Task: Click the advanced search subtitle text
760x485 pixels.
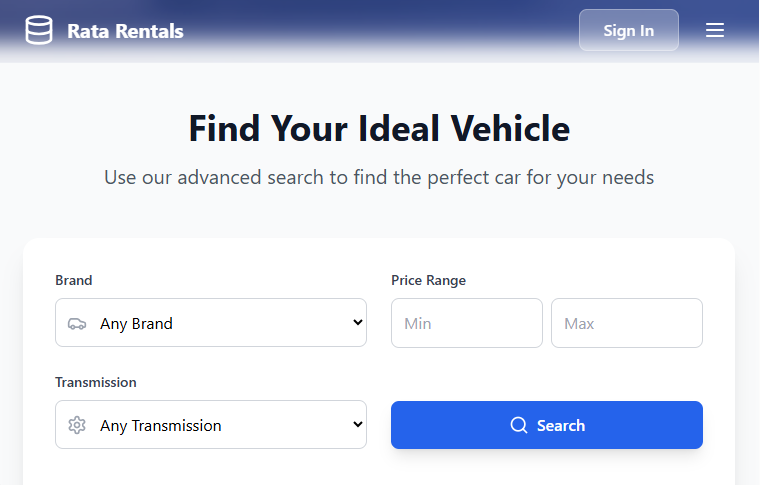Action: [379, 177]
